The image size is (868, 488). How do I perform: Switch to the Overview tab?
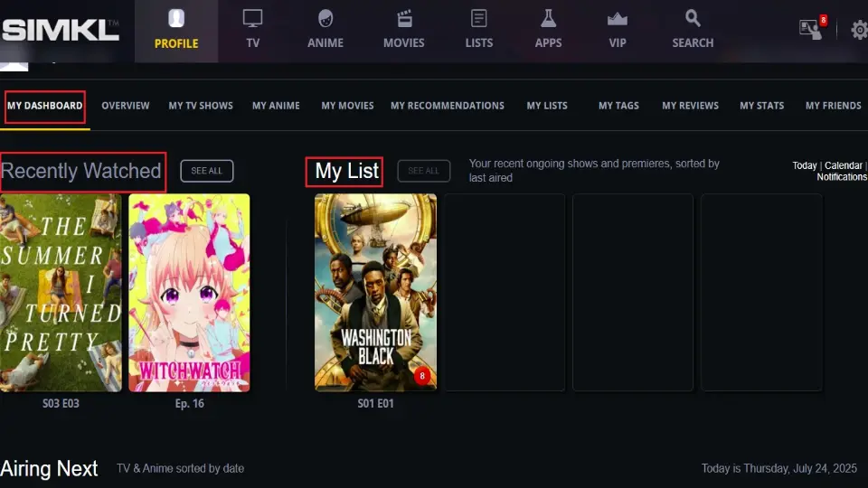[125, 106]
